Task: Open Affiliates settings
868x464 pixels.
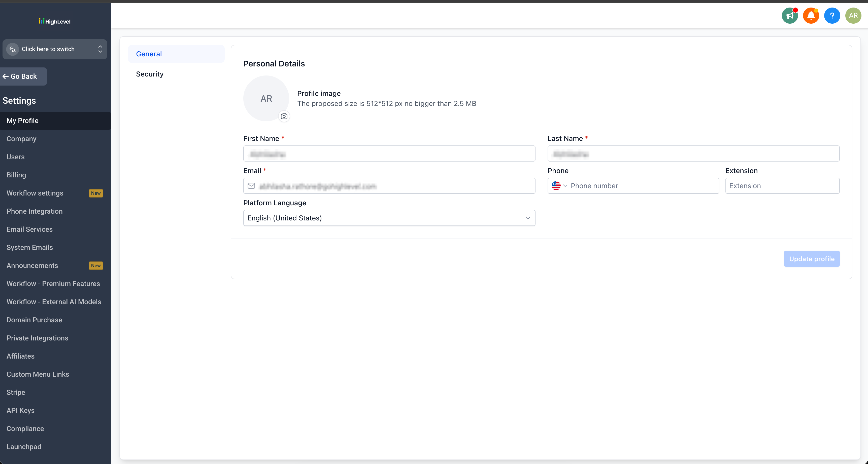Action: [x=56, y=356]
